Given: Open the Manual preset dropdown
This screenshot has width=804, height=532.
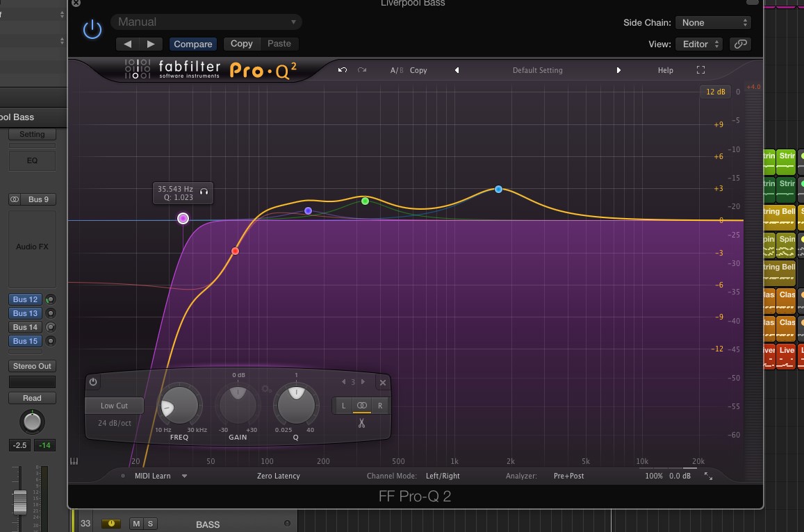Looking at the screenshot, I should tap(206, 22).
